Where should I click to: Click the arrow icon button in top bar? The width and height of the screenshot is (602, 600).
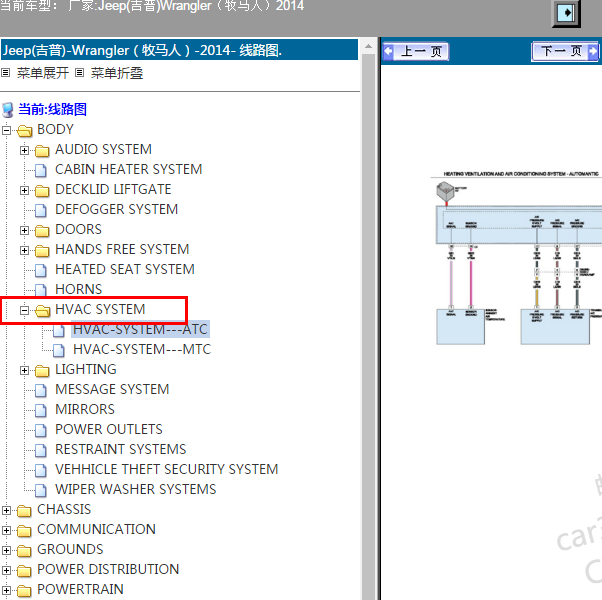[x=566, y=13]
